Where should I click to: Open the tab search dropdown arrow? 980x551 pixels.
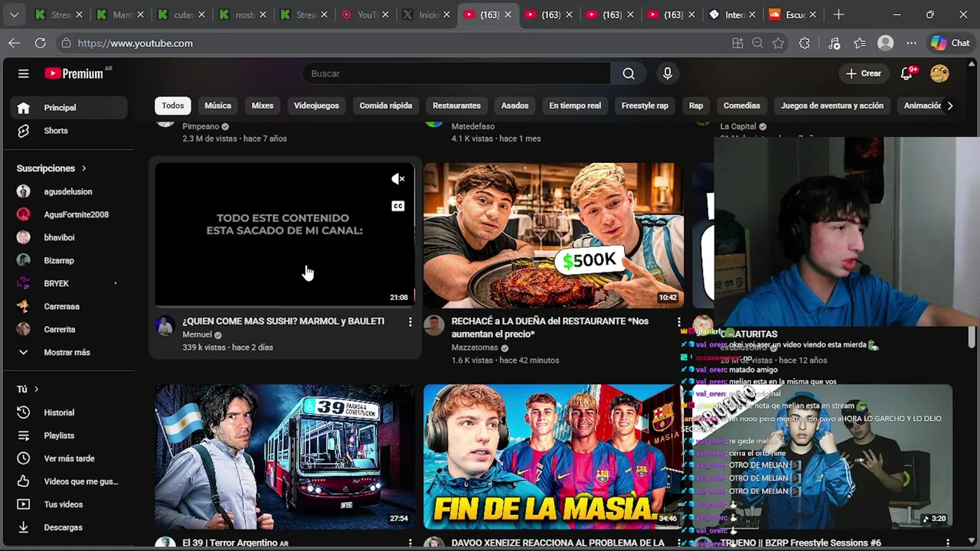tap(14, 15)
